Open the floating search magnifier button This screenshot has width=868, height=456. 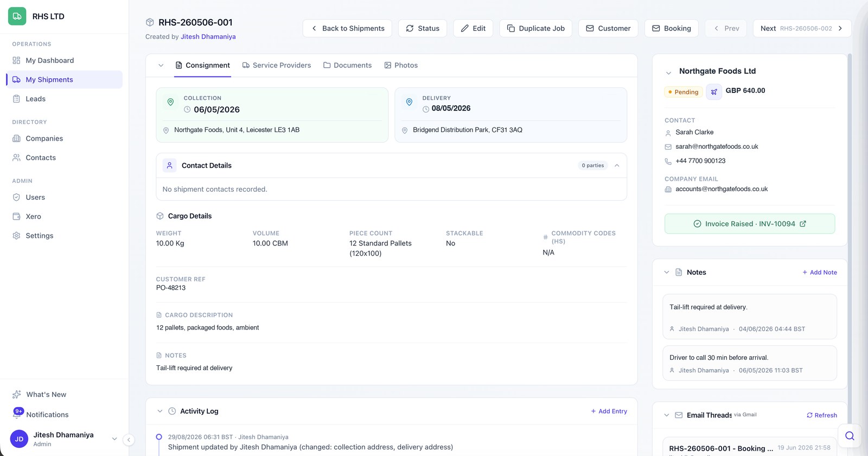point(850,436)
